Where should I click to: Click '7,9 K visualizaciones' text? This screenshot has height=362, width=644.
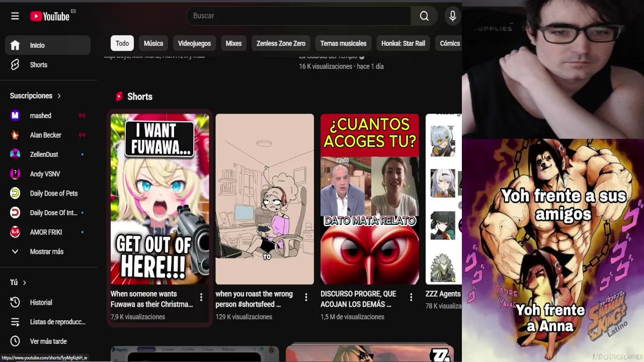[138, 317]
